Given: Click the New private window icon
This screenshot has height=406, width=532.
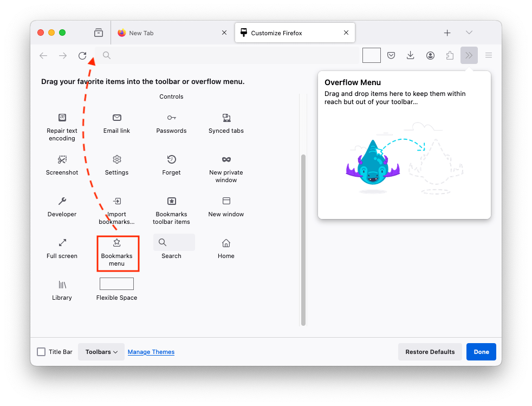Looking at the screenshot, I should point(226,159).
